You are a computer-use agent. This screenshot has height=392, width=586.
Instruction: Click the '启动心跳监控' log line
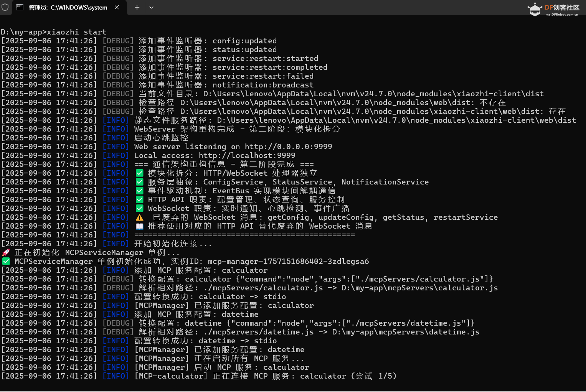(x=161, y=138)
